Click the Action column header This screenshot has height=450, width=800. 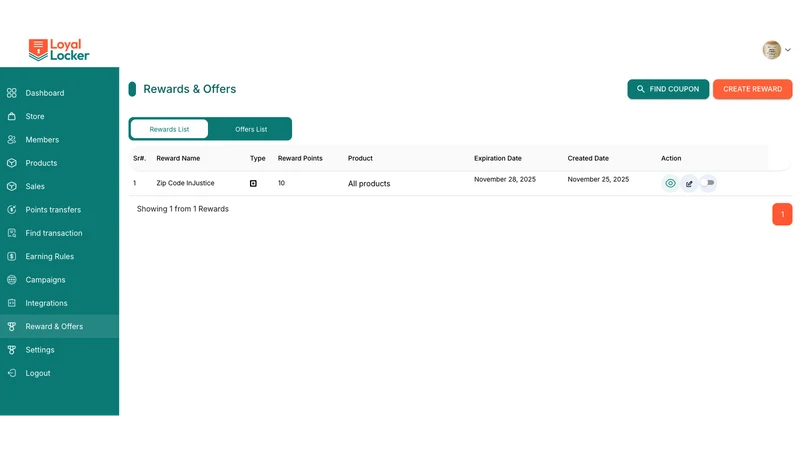[671, 158]
